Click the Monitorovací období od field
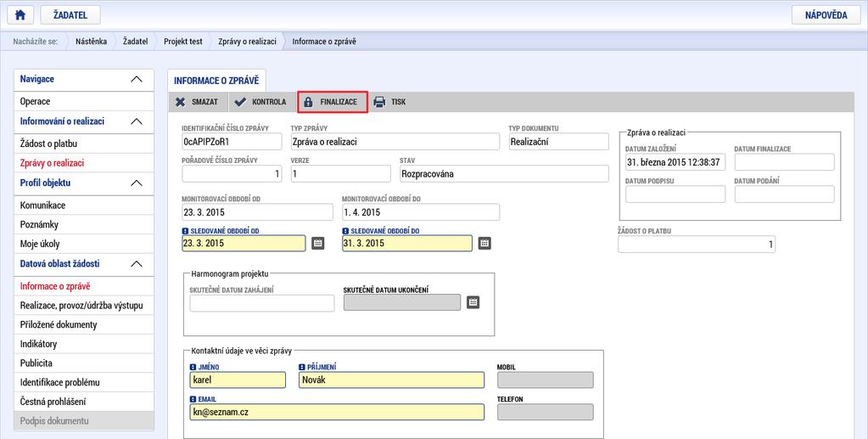The image size is (868, 439). [x=257, y=211]
